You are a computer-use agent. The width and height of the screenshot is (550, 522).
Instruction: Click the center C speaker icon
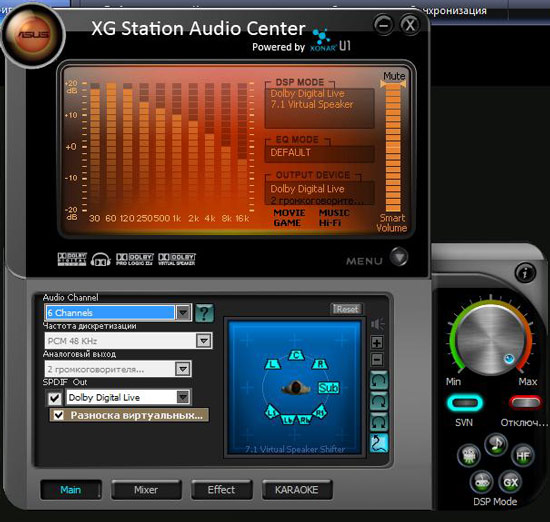(296, 355)
